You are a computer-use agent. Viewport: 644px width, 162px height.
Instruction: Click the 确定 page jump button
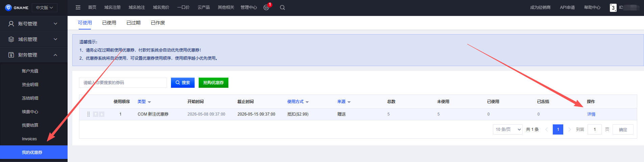click(623, 129)
